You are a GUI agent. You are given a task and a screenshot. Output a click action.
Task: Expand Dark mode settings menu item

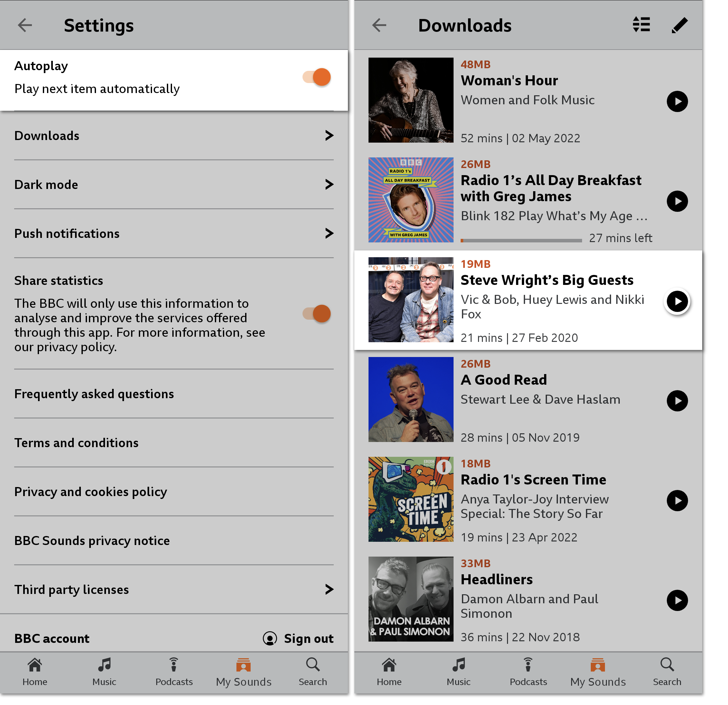[176, 184]
